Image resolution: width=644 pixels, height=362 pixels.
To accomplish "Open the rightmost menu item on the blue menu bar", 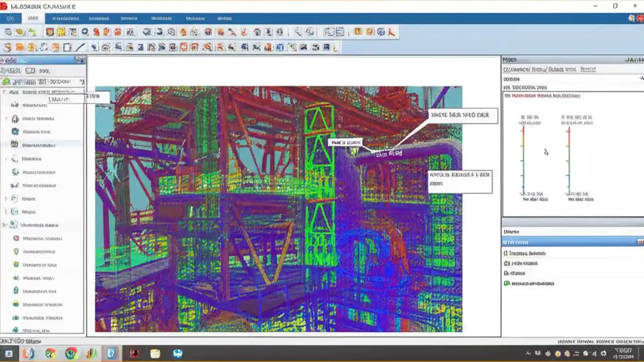I will 225,18.
